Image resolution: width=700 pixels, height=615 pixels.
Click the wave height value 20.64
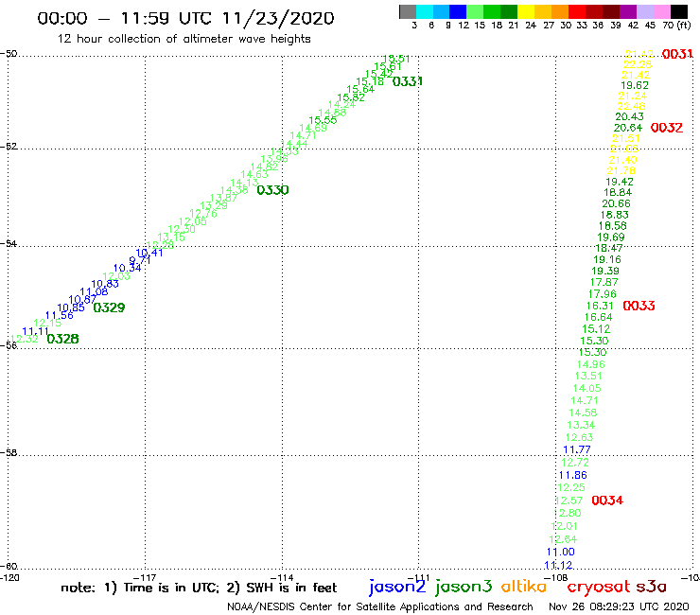point(628,128)
